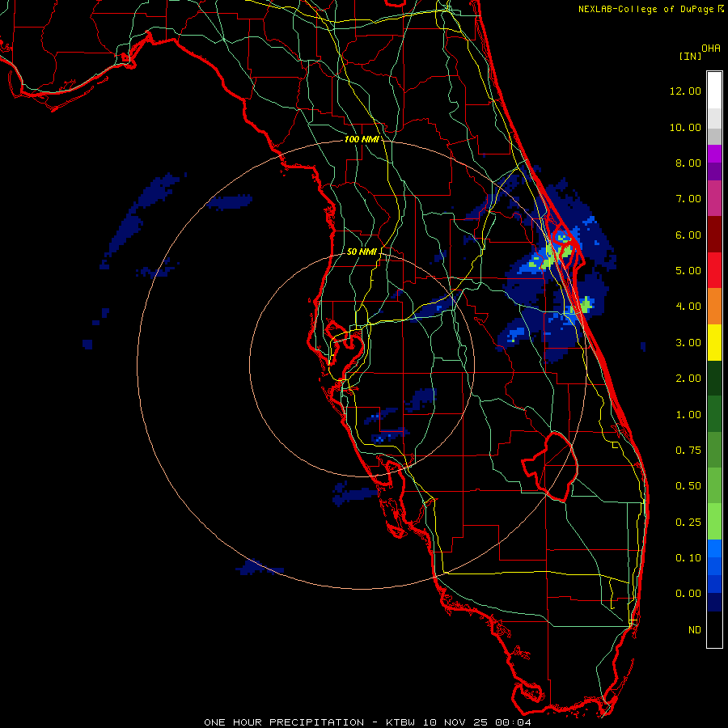728x728 pixels.
Task: Click the light green 0.25 inch legend swatch
Action: pos(714,522)
